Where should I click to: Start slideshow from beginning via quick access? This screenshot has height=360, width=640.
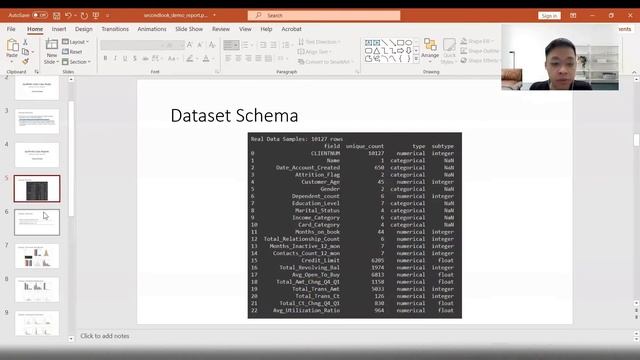[x=96, y=16]
